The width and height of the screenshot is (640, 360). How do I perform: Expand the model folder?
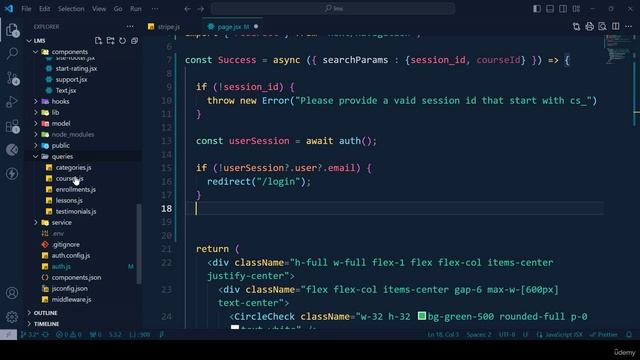pyautogui.click(x=36, y=123)
